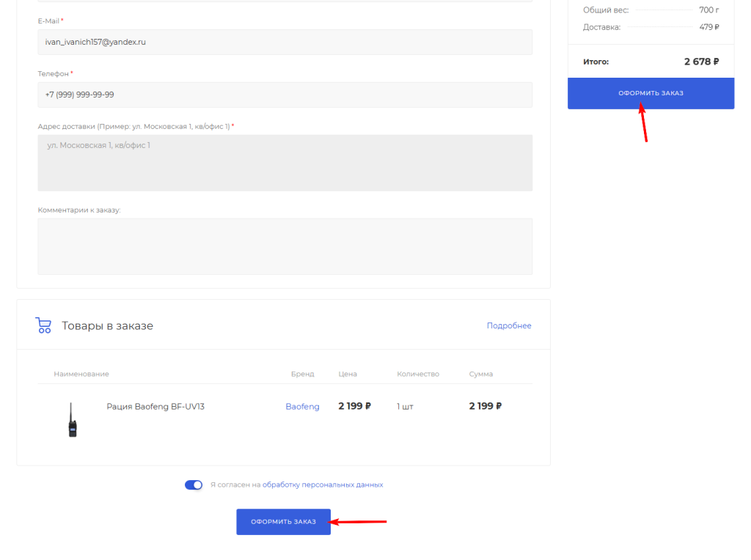Click the Доставка cost 479 ₽
Screen dimensions: 751x560
click(x=708, y=27)
